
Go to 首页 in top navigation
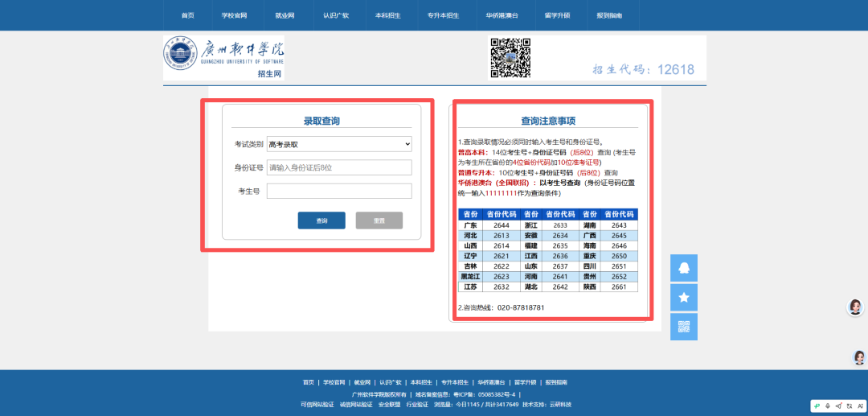click(187, 15)
